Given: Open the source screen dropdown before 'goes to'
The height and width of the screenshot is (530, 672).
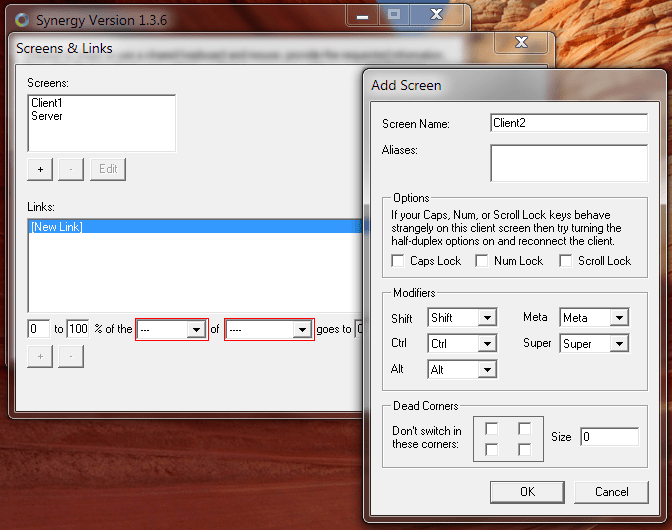Looking at the screenshot, I should coord(270,329).
